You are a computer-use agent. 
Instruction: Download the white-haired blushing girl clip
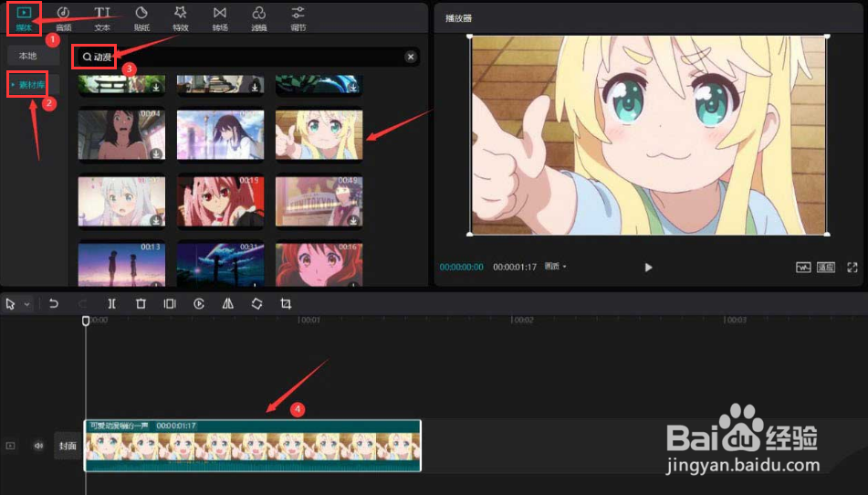pos(156,220)
